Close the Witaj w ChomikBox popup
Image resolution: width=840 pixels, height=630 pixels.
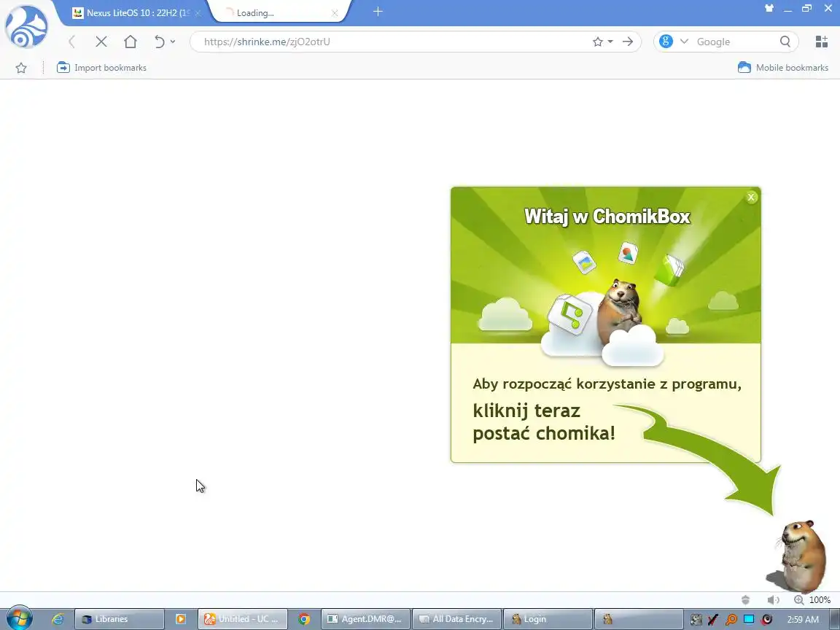click(x=751, y=197)
